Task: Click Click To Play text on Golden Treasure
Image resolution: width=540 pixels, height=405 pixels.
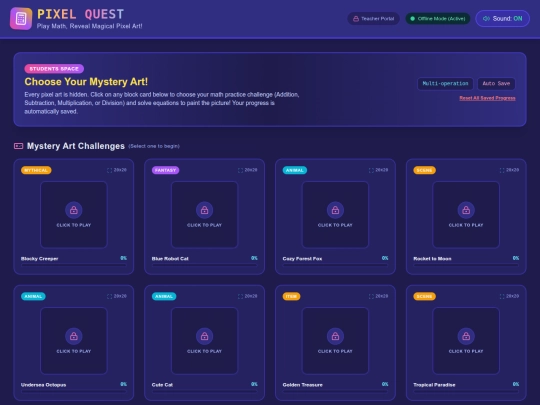Action: 335,351
